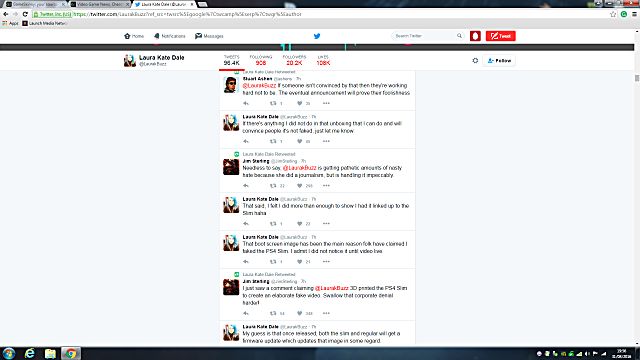Image resolution: width=640 pixels, height=360 pixels.
Task: Compose a new Tweet
Action: point(500,36)
